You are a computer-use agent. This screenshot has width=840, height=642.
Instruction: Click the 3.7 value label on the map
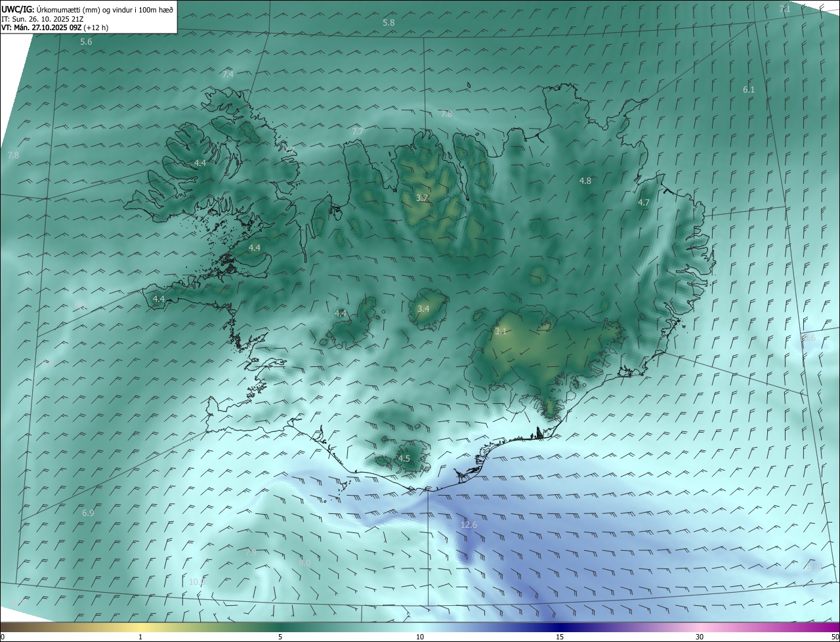coord(423,198)
